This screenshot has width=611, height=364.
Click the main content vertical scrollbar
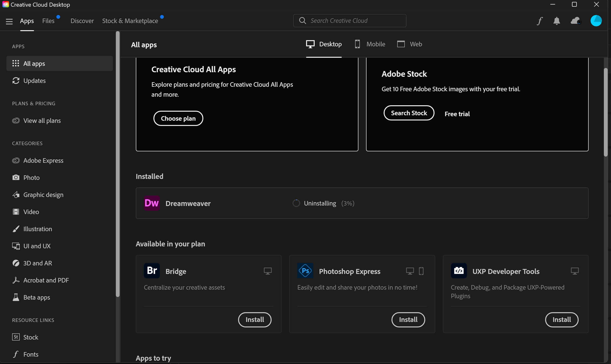606,112
